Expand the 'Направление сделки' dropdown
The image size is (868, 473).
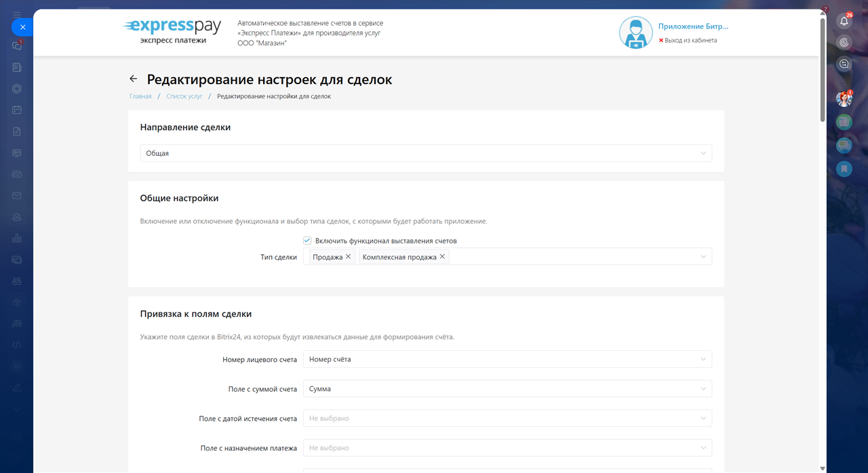pos(425,153)
